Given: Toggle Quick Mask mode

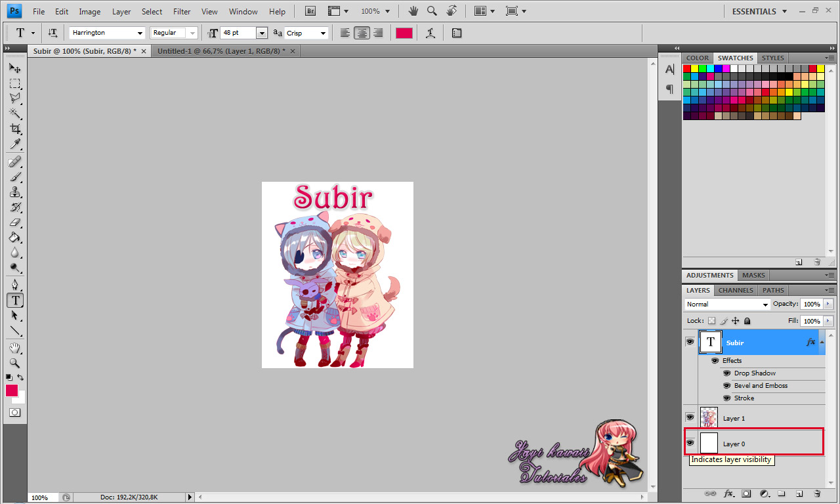Looking at the screenshot, I should point(14,413).
